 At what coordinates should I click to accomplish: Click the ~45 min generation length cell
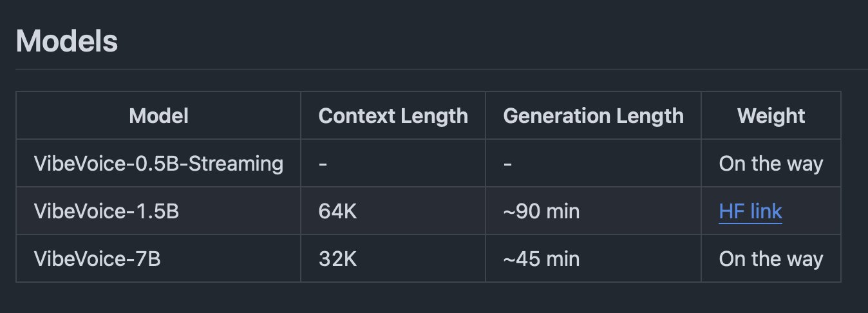593,259
